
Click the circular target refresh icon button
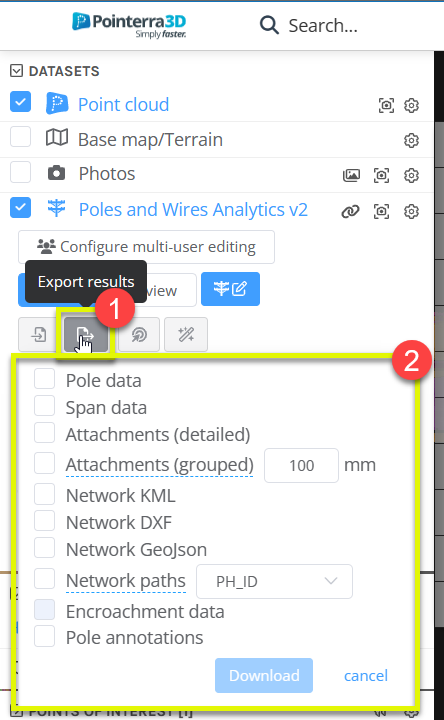pyautogui.click(x=139, y=335)
